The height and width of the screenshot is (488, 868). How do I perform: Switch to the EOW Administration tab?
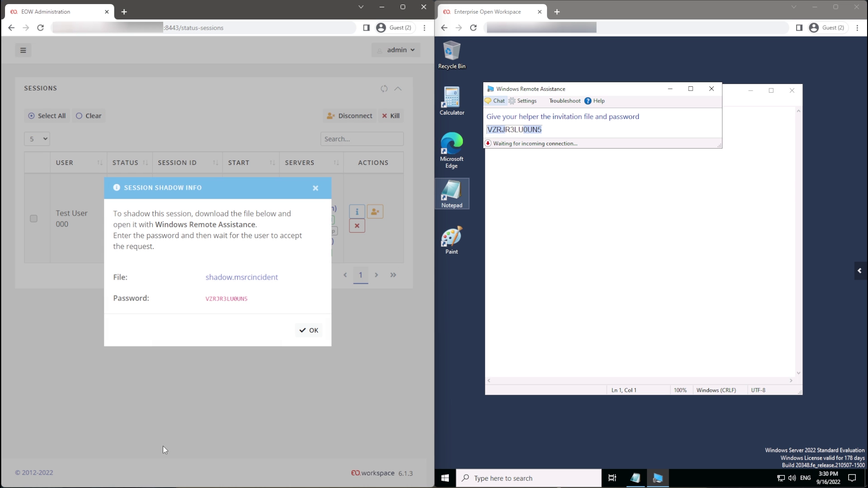tap(59, 12)
